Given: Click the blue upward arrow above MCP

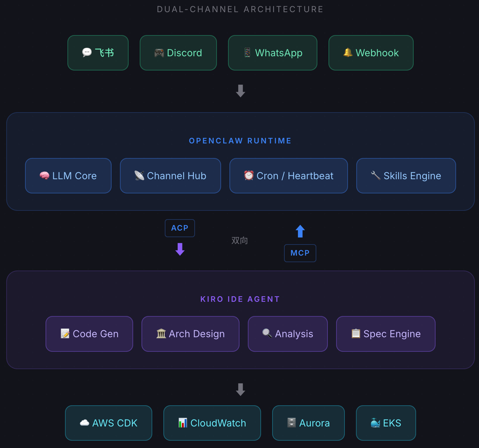Looking at the screenshot, I should (300, 231).
